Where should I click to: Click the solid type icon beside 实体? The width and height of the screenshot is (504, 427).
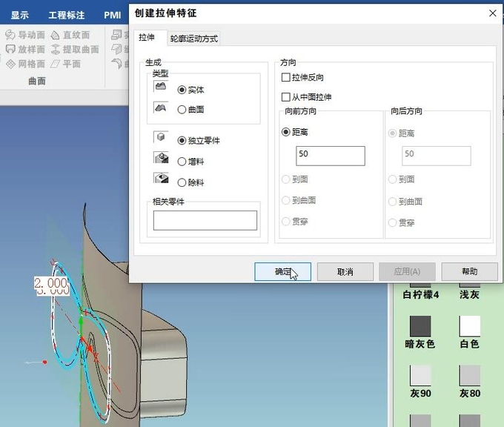tap(161, 86)
